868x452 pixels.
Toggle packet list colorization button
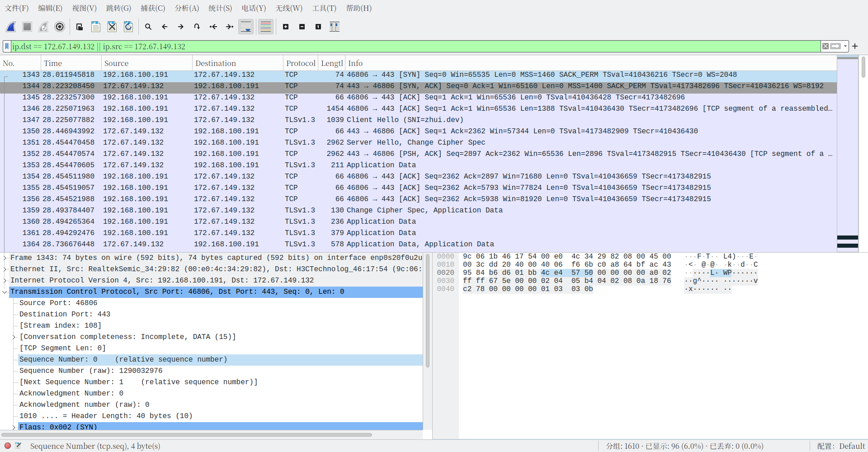pos(266,27)
